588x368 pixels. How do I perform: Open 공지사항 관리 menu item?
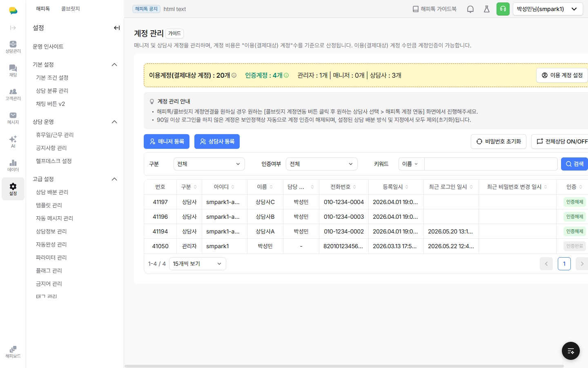pyautogui.click(x=51, y=148)
